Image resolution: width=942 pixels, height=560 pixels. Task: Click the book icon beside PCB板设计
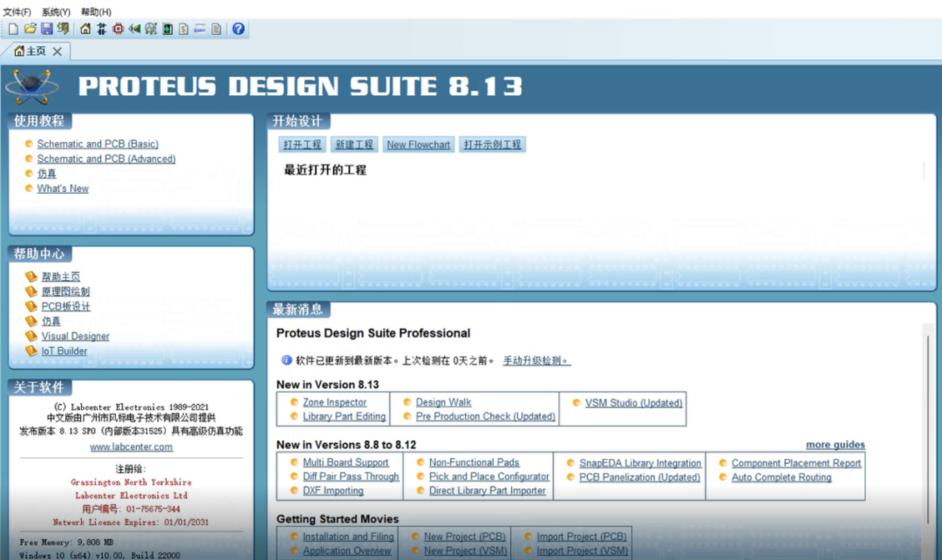(31, 306)
